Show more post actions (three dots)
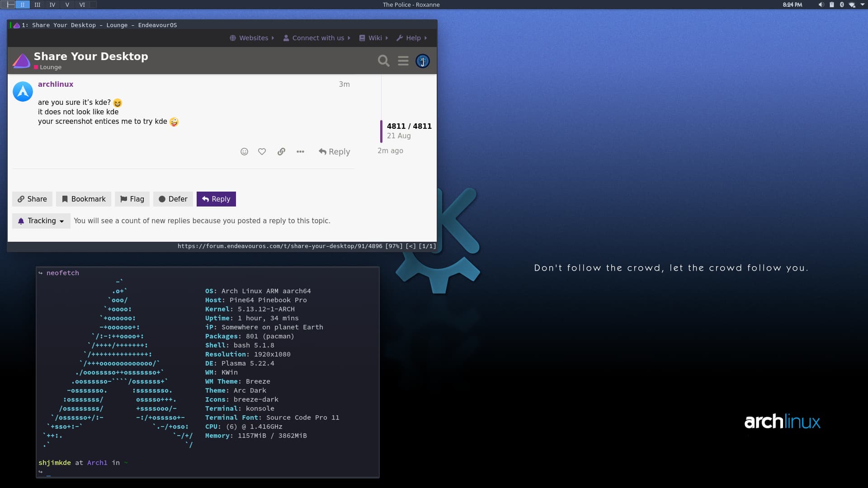 click(300, 152)
